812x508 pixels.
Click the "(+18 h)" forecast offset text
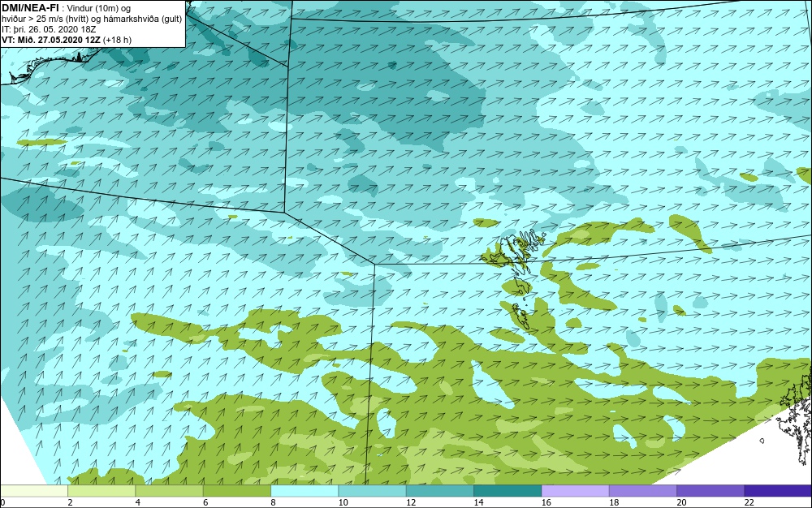click(x=118, y=40)
